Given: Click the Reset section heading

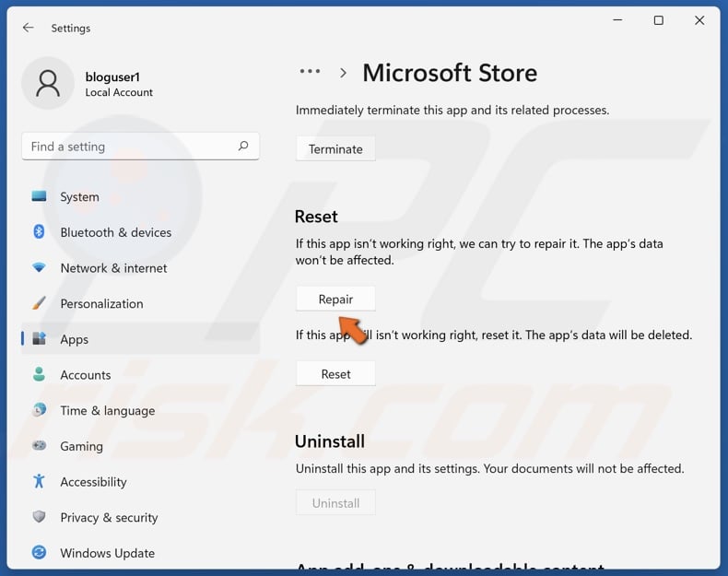Looking at the screenshot, I should click(x=316, y=217).
